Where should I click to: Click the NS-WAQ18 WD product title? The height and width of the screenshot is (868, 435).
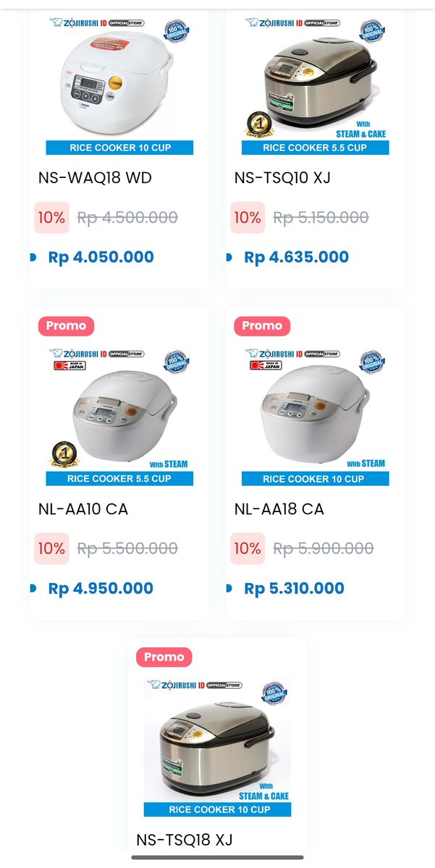click(x=95, y=178)
